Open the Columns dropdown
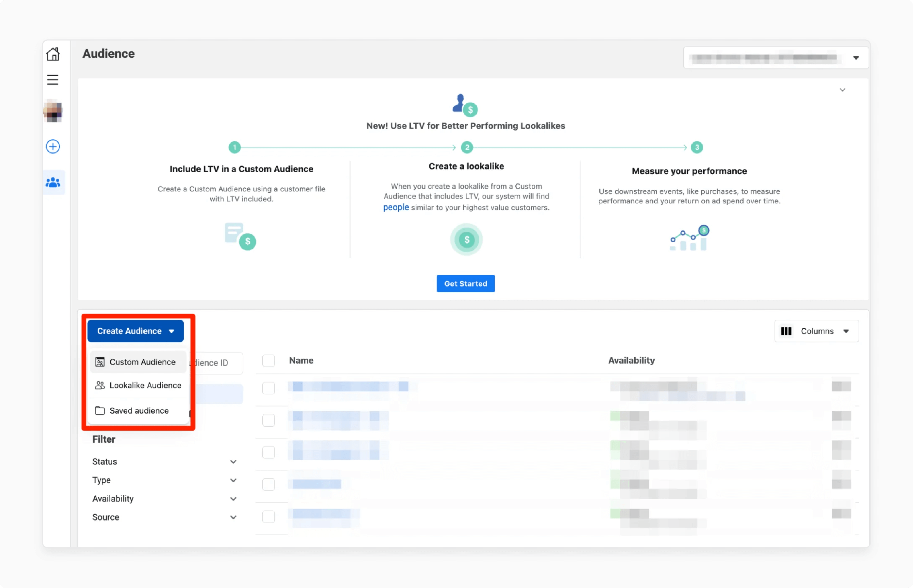The image size is (913, 588). pos(817,331)
